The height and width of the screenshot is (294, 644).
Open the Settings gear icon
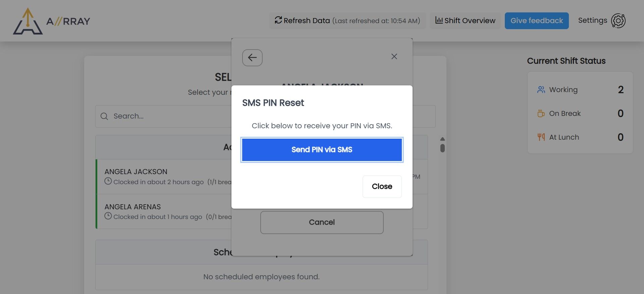618,21
